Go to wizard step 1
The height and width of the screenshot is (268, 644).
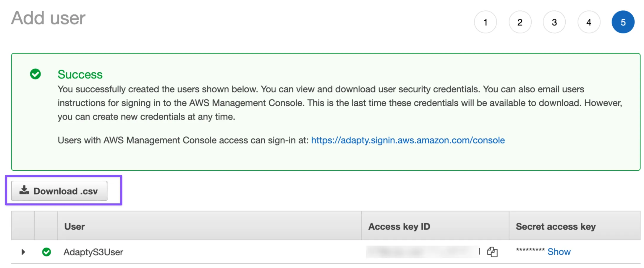pyautogui.click(x=485, y=22)
